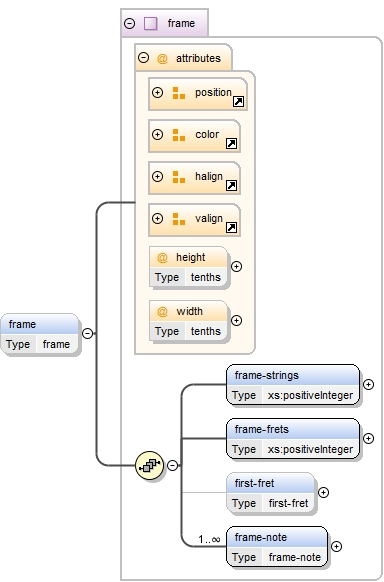Screen dimensions: 384x582
Task: Expand the position attribute group
Action: [158, 92]
